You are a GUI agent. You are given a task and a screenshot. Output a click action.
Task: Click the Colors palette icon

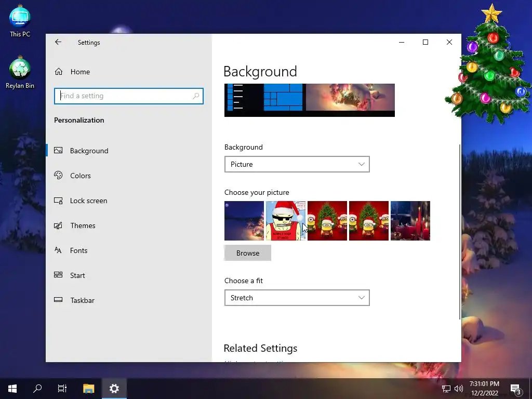point(58,175)
